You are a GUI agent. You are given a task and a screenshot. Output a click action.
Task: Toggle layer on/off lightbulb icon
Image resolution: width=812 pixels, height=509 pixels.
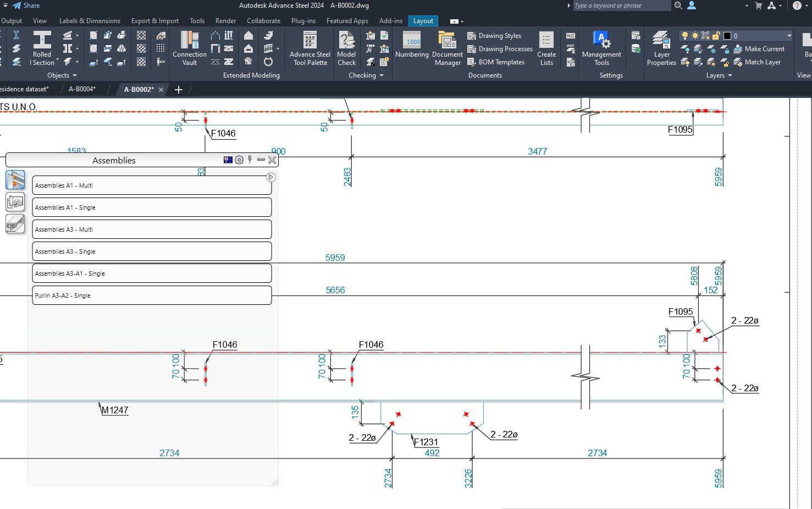[685, 36]
